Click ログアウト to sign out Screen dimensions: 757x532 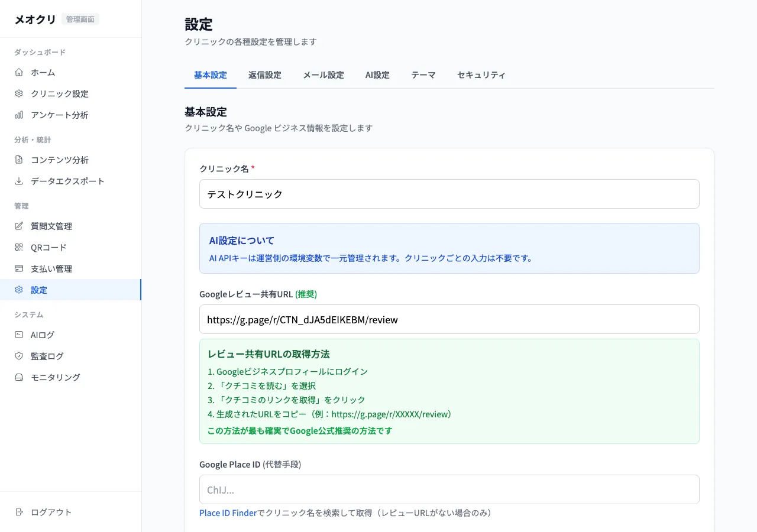point(70,512)
